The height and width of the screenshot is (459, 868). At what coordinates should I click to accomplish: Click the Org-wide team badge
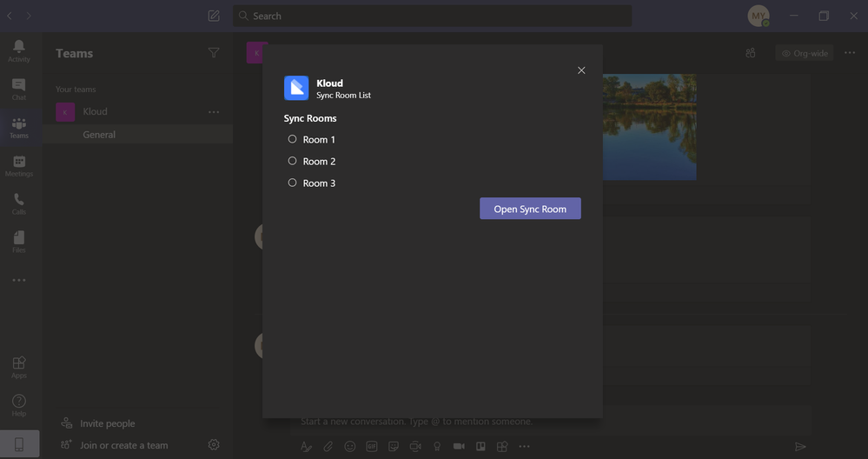click(805, 53)
